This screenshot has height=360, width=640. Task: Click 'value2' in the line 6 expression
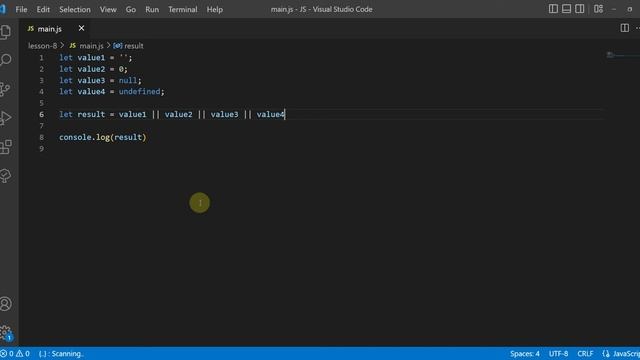click(x=178, y=114)
